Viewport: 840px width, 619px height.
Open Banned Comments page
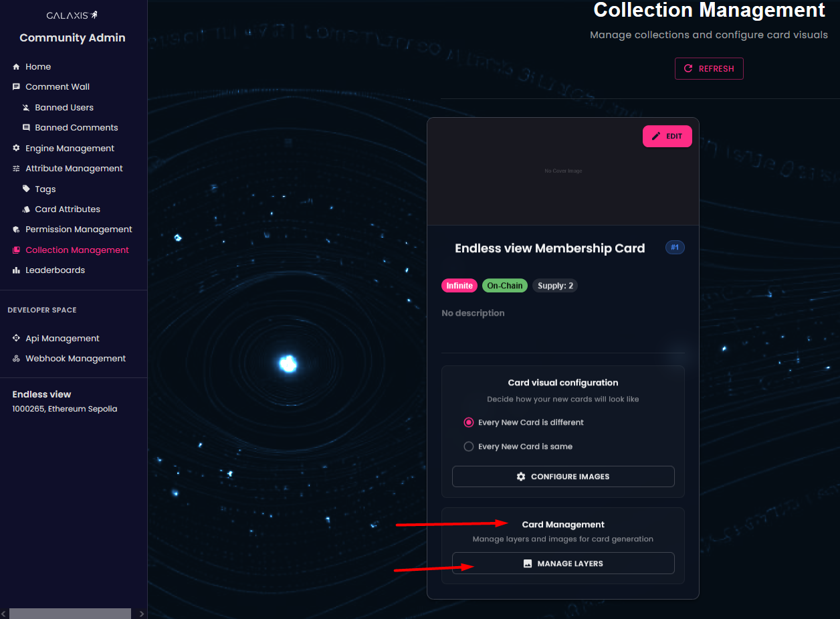click(76, 128)
